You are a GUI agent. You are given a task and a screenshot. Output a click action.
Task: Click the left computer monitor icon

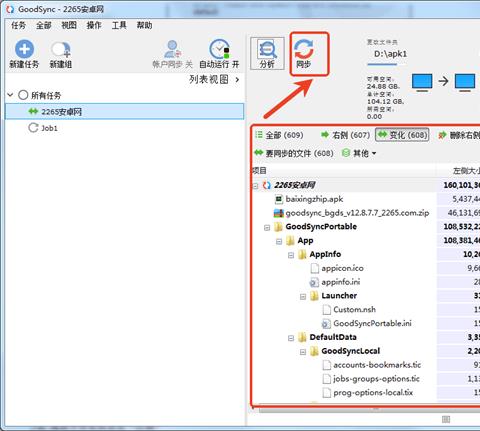click(422, 82)
